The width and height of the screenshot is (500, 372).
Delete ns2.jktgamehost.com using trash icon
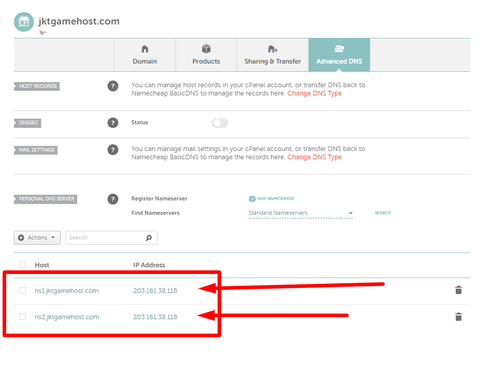coord(459,316)
